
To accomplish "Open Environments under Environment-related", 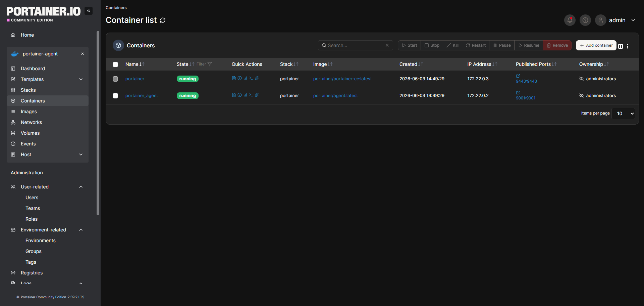I will coord(41,241).
